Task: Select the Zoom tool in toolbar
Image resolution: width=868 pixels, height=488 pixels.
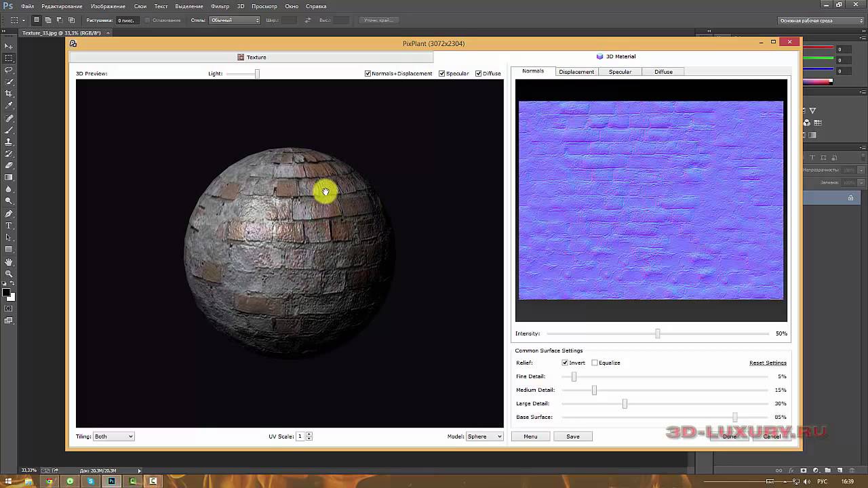Action: click(9, 274)
